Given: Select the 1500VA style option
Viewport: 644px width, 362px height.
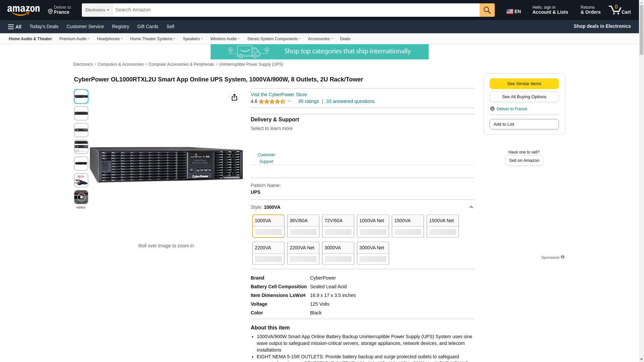Looking at the screenshot, I should click(x=408, y=226).
